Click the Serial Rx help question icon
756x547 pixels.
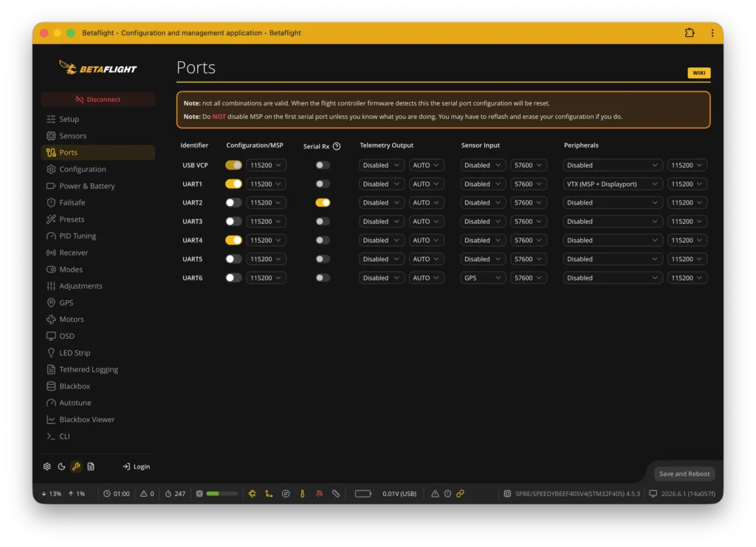pos(337,146)
